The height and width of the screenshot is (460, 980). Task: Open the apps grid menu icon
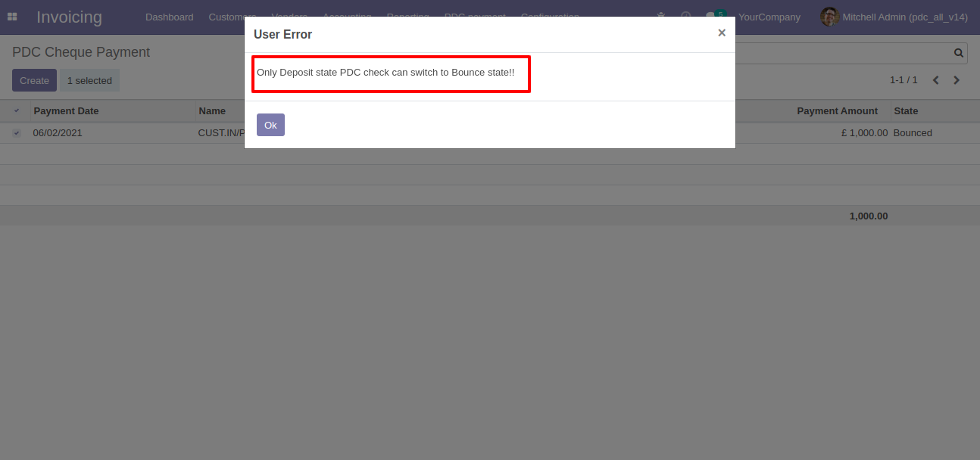[12, 17]
